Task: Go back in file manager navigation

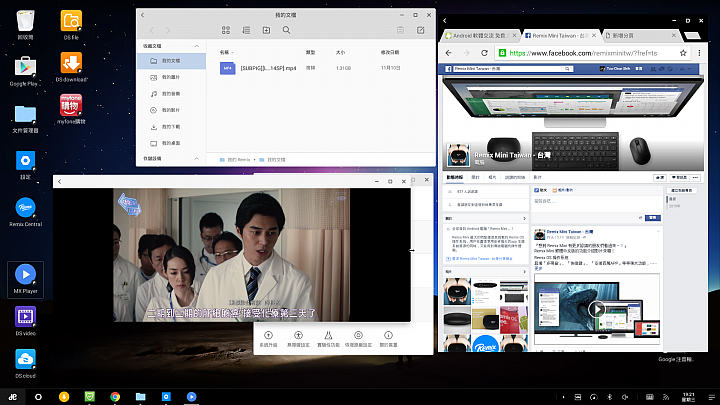Action: click(152, 30)
